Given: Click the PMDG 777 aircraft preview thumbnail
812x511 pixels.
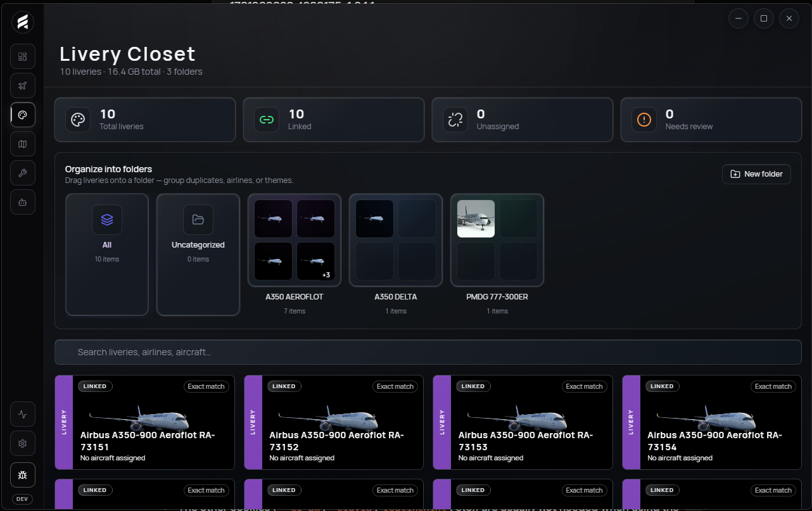Looking at the screenshot, I should click(476, 219).
